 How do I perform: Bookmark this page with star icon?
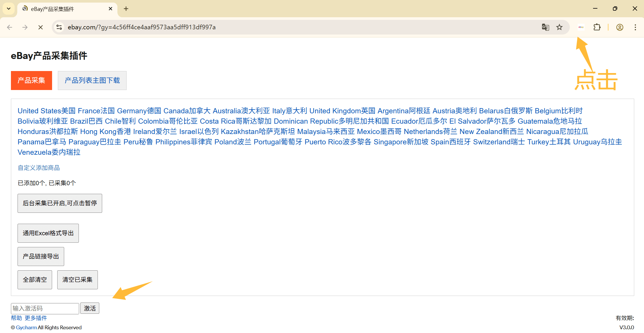click(559, 27)
